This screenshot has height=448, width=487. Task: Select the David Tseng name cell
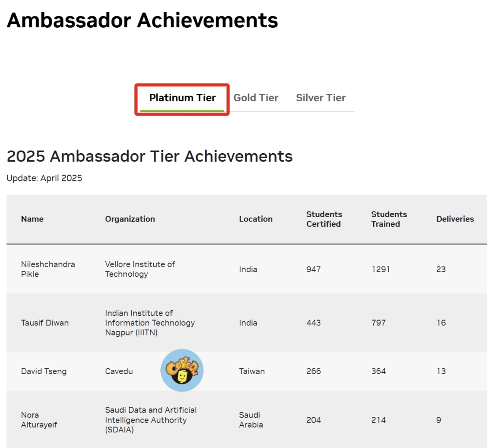coord(44,371)
